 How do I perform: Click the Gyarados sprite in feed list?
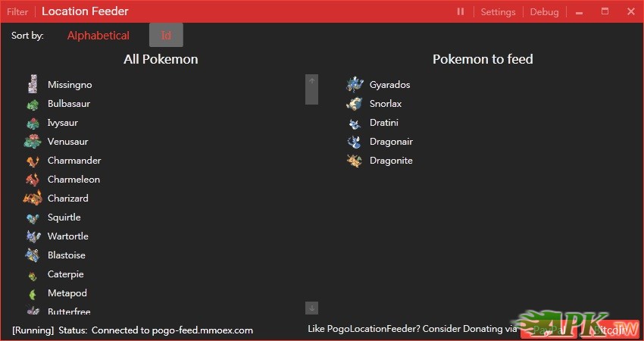pyautogui.click(x=355, y=84)
